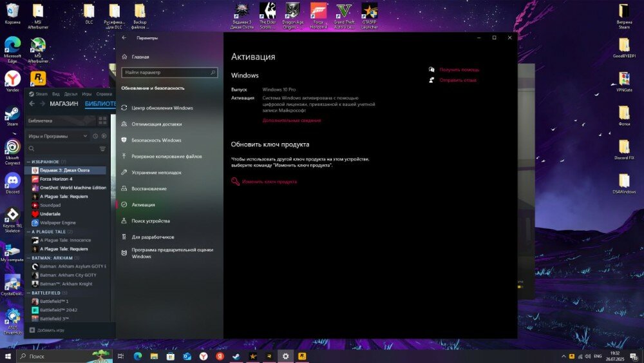The width and height of the screenshot is (644, 363).
Task: Click the Steam library grid view icon
Action: (102, 121)
